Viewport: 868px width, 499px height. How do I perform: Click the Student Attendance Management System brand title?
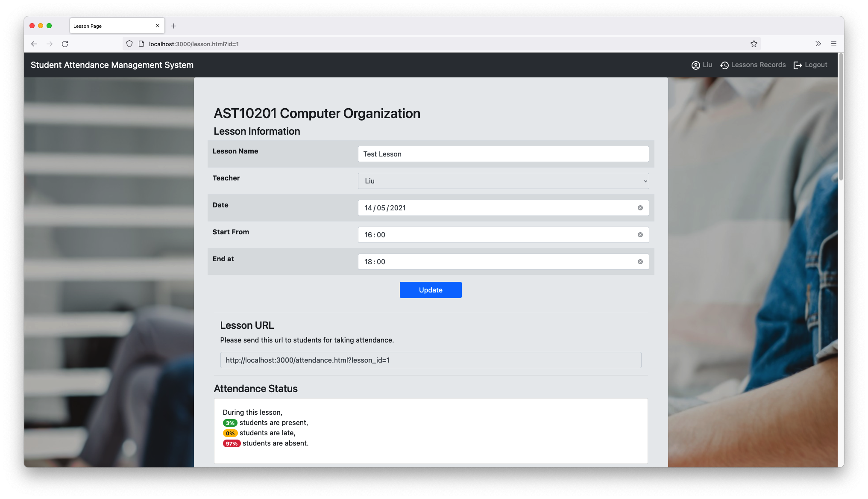pyautogui.click(x=112, y=65)
